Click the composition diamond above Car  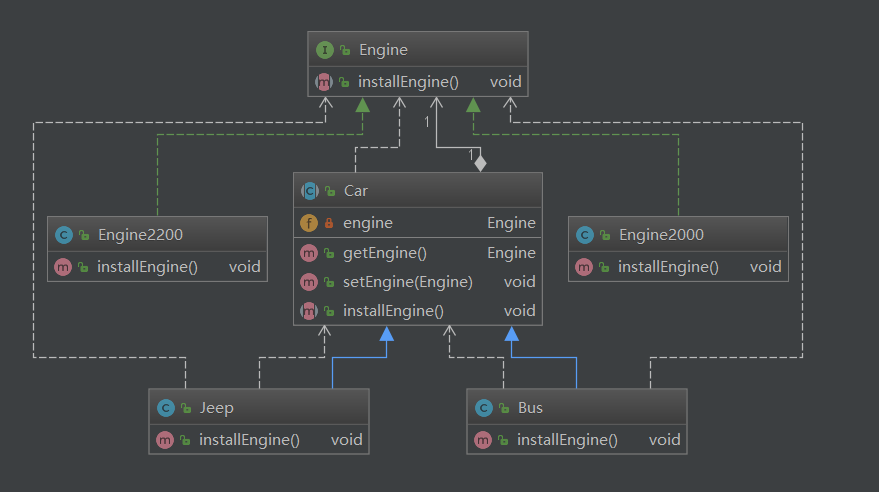[480, 163]
